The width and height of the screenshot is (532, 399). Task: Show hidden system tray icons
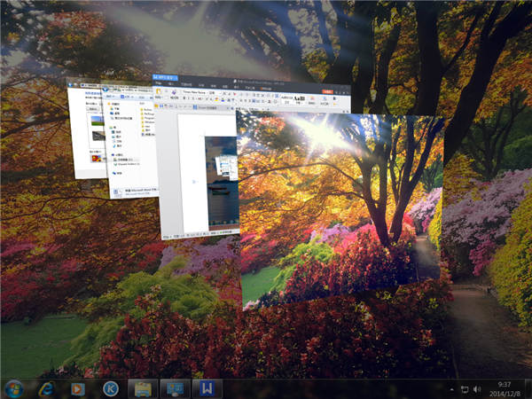click(x=452, y=389)
